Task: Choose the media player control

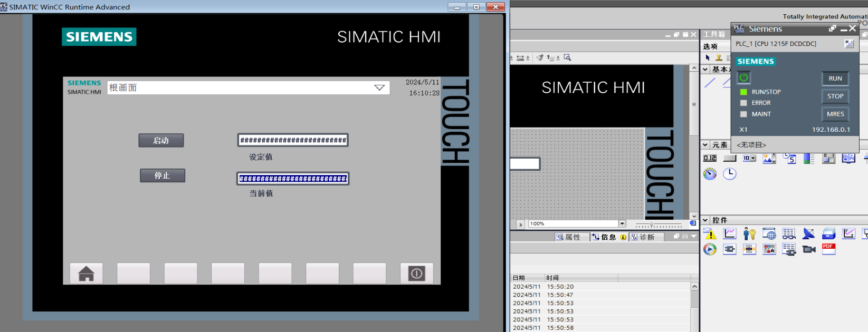Action: [x=710, y=249]
